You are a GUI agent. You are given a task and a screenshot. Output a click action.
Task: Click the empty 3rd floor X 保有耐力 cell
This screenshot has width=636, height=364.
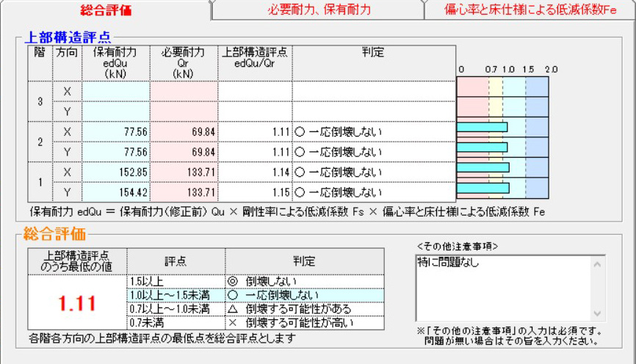pyautogui.click(x=116, y=91)
